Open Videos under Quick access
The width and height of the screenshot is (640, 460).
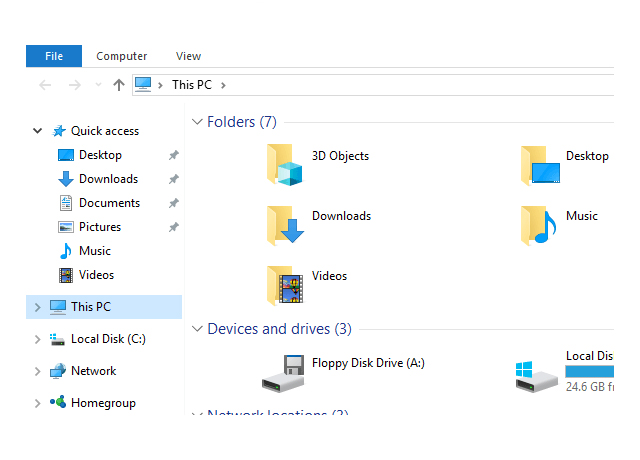click(96, 275)
